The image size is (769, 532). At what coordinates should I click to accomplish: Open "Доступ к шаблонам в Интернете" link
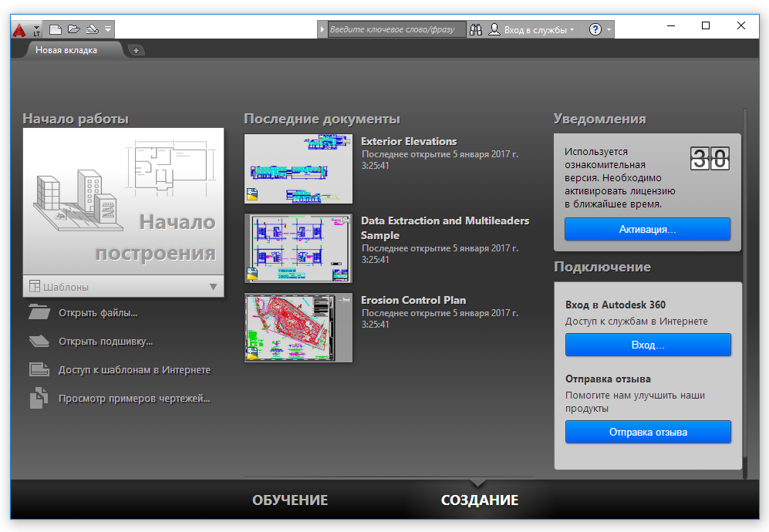[134, 370]
